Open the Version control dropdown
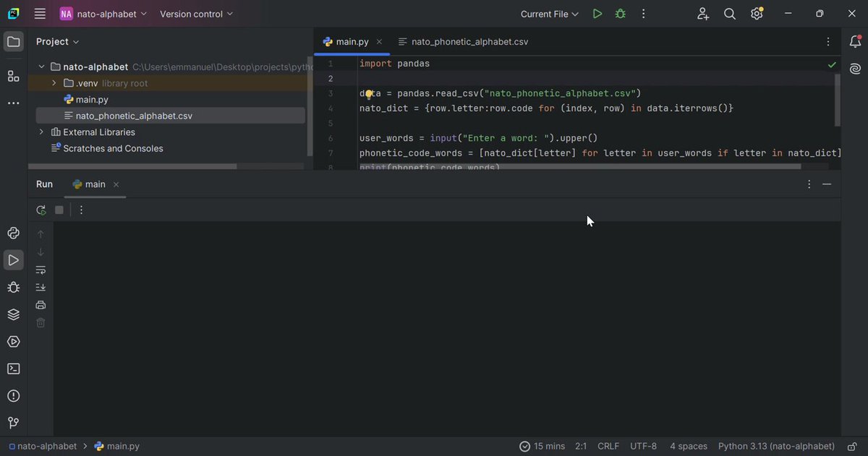This screenshot has width=868, height=456. tap(196, 14)
